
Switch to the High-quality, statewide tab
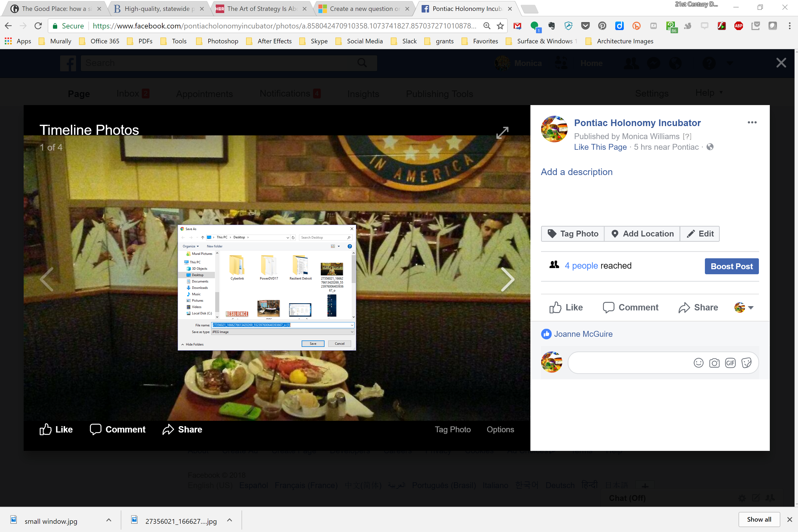[159, 9]
